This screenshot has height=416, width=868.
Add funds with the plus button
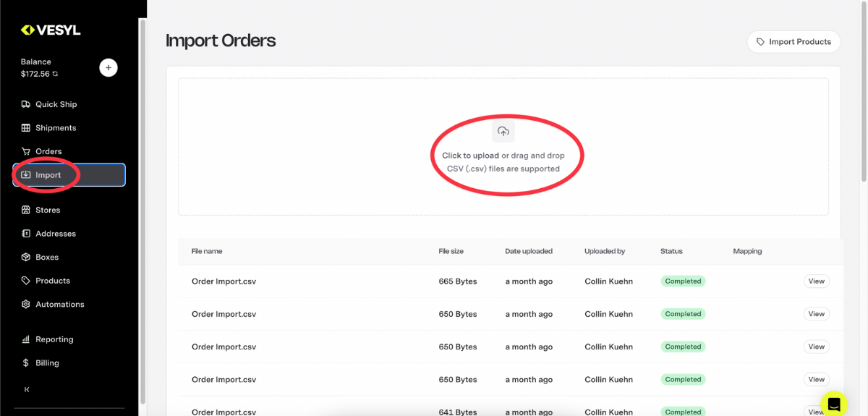[108, 67]
